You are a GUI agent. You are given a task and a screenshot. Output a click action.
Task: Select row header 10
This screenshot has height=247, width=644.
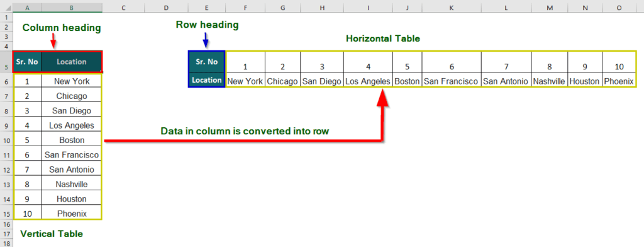(x=6, y=141)
